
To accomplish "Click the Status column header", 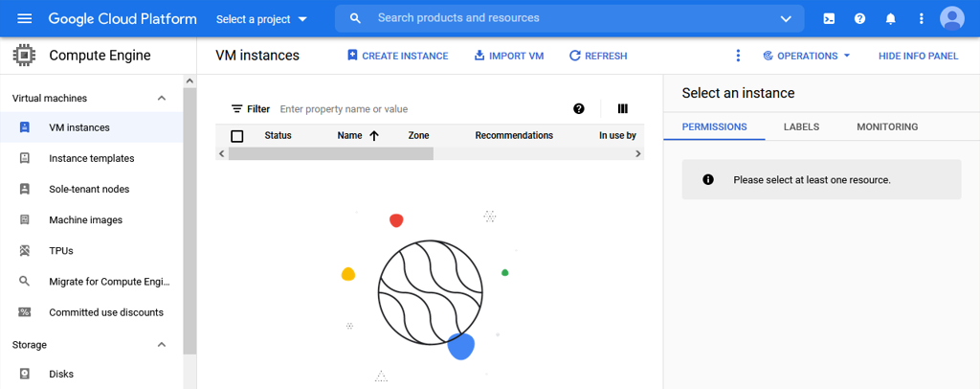I will (278, 136).
